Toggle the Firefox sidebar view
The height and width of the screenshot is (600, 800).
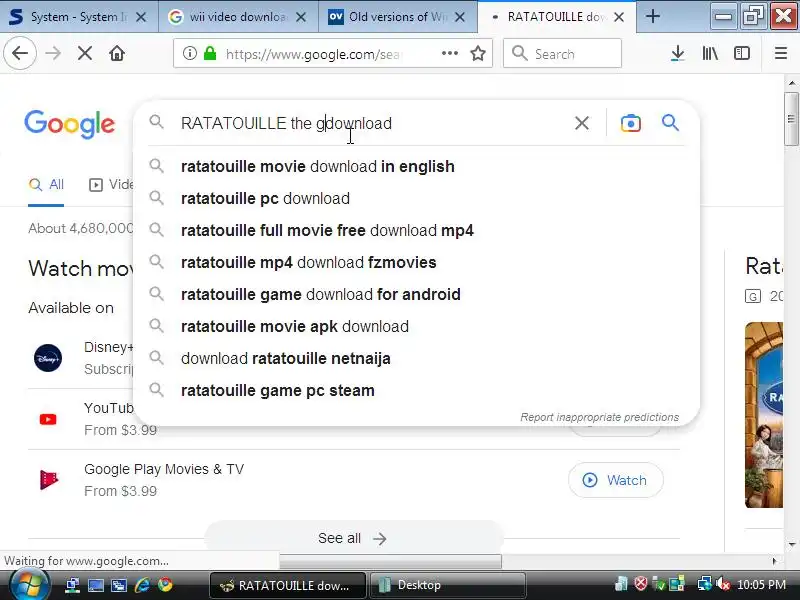[741, 53]
